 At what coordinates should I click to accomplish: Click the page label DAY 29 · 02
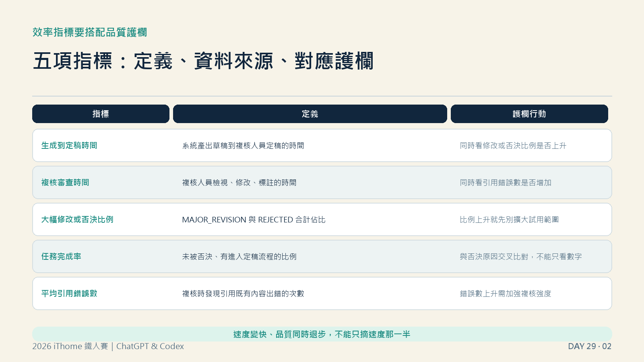590,346
